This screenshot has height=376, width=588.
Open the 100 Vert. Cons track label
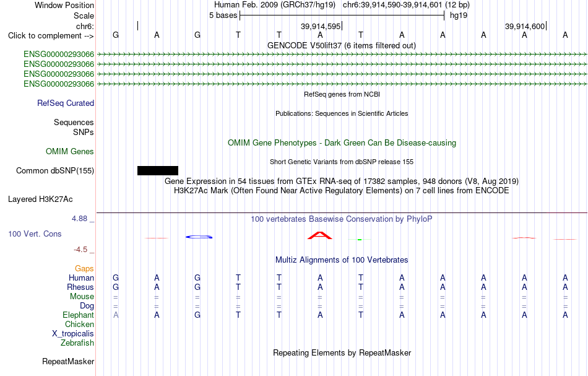(x=35, y=234)
